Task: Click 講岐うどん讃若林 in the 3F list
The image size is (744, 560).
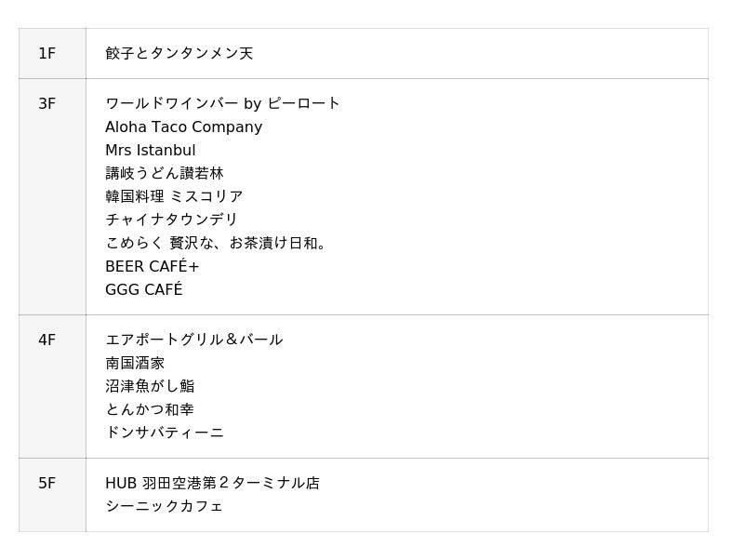Action: coord(164,173)
